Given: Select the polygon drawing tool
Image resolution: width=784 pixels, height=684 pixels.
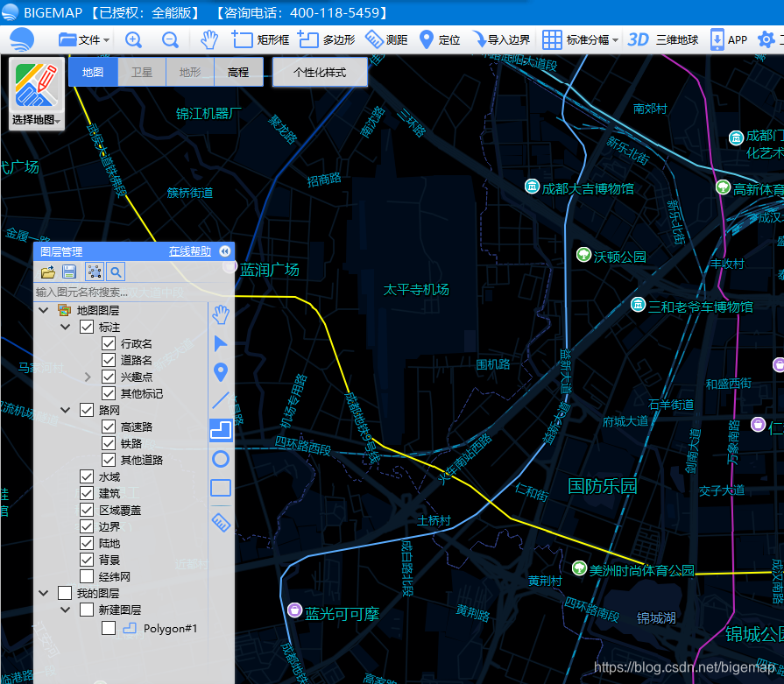Looking at the screenshot, I should point(221,430).
